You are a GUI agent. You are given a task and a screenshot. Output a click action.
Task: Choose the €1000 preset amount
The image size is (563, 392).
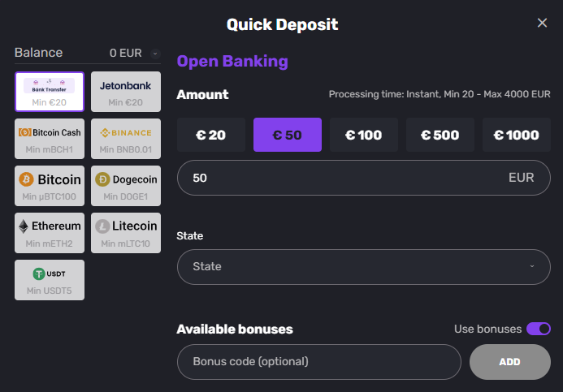[517, 135]
